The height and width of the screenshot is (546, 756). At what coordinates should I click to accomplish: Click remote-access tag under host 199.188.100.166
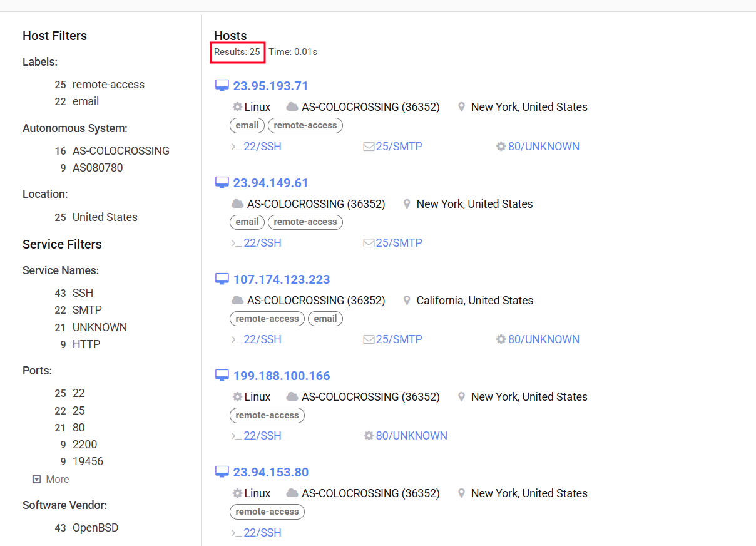(267, 415)
